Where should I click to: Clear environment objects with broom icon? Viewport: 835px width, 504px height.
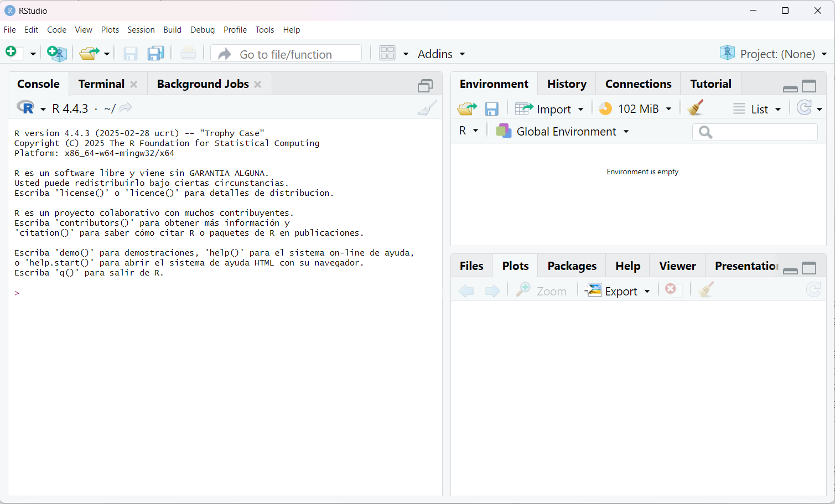(696, 108)
